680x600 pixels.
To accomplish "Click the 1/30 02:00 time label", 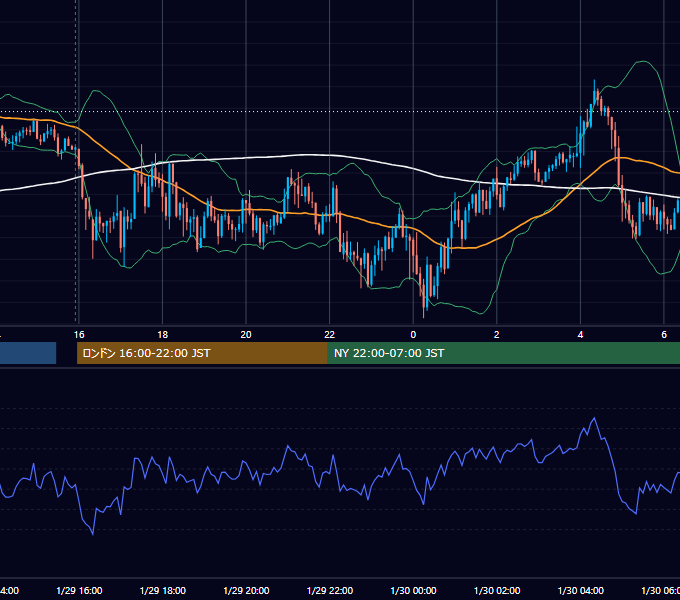I will pyautogui.click(x=497, y=590).
